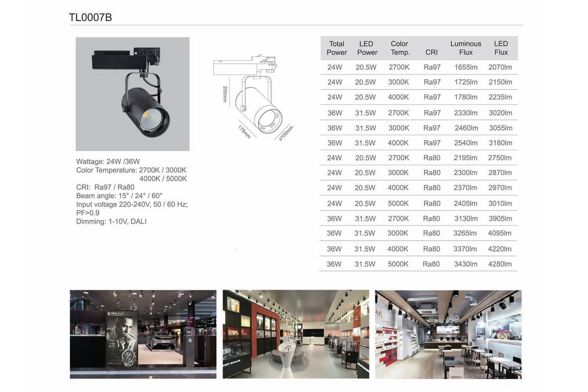Click the ø100mm diameter dimension label

click(286, 133)
